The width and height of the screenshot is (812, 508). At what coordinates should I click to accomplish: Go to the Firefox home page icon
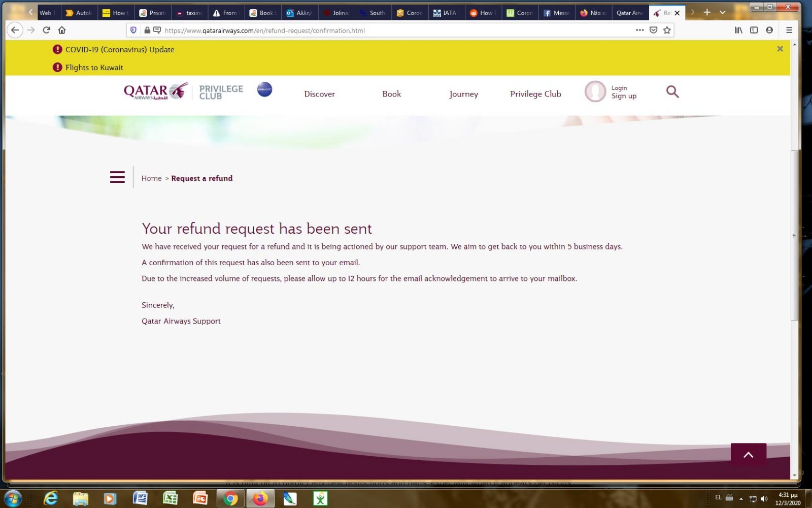[62, 30]
